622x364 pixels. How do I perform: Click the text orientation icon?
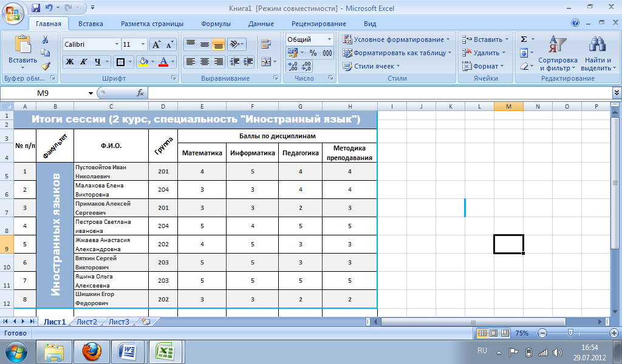point(235,44)
